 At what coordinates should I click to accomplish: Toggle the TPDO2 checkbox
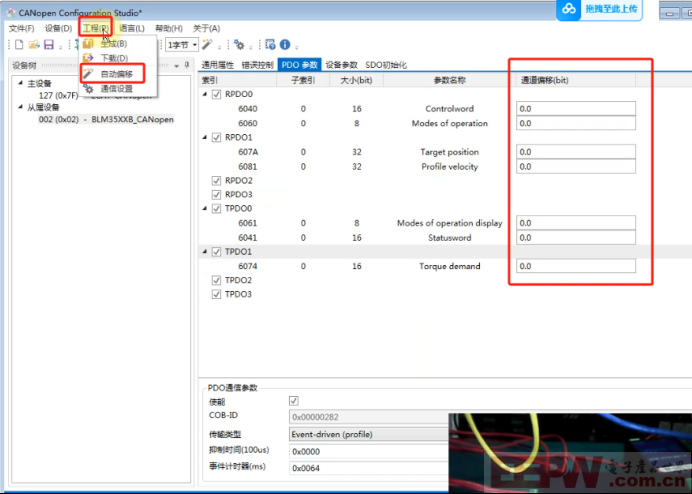[216, 280]
